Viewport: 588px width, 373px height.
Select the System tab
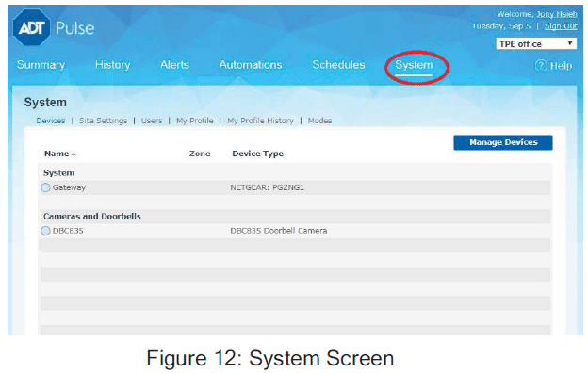coord(414,65)
